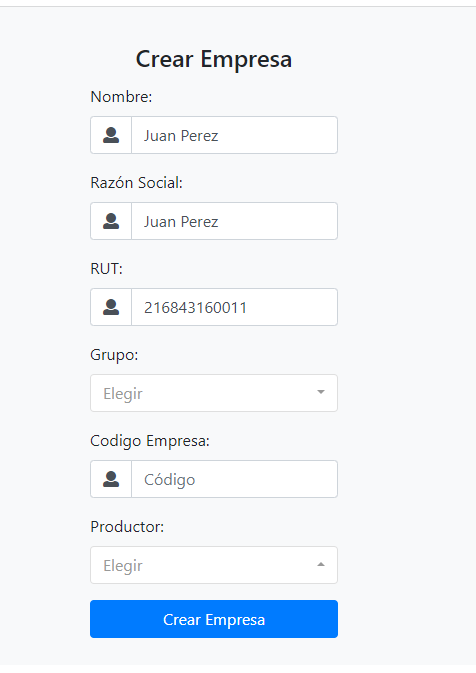
Task: Click the person icon beside Nombre field
Action: [x=111, y=135]
